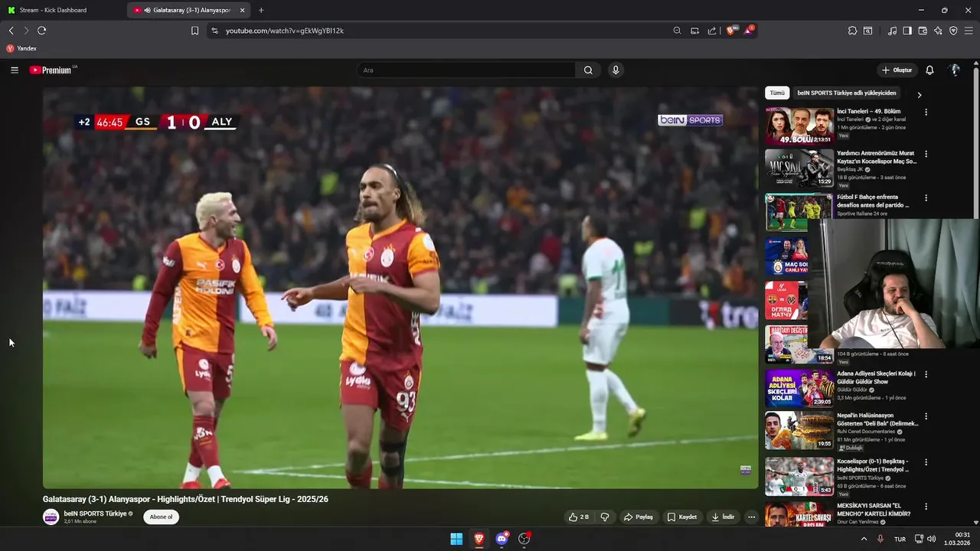
Task: Open beIN SPORTS Türkiye channel avatar
Action: (x=51, y=517)
